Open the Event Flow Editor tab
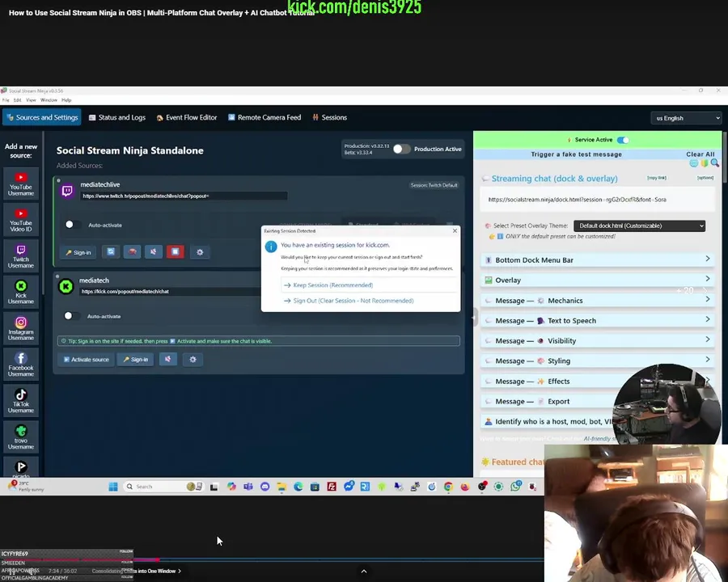Image resolution: width=728 pixels, height=582 pixels. [187, 117]
